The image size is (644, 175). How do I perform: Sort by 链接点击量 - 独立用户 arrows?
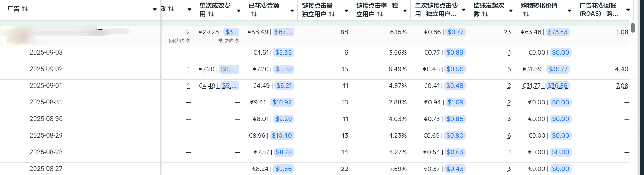click(x=332, y=14)
